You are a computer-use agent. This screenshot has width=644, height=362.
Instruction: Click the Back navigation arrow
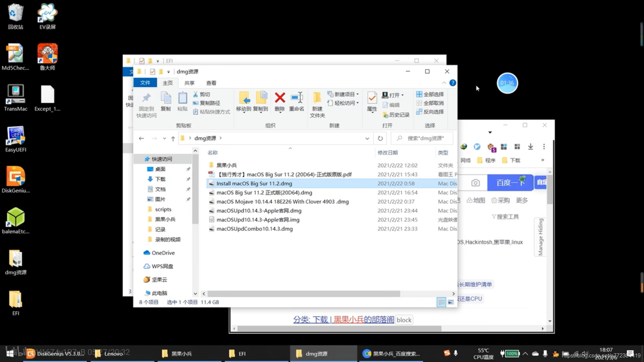click(142, 138)
